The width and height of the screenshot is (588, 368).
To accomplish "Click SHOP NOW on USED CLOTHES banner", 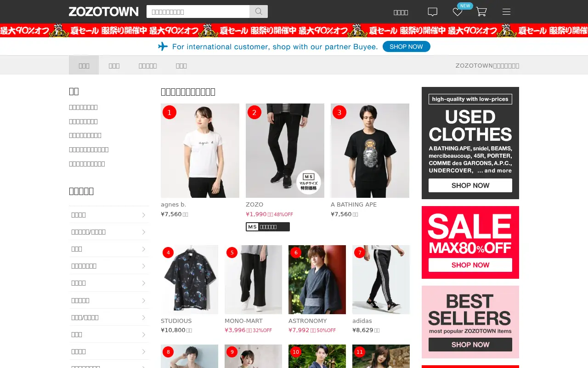I will (x=470, y=185).
